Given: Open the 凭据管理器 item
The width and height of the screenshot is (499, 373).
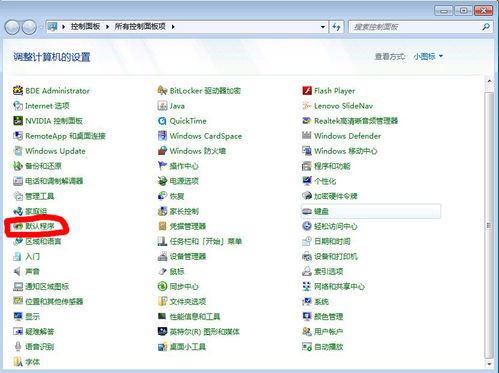Looking at the screenshot, I should click(x=182, y=226).
